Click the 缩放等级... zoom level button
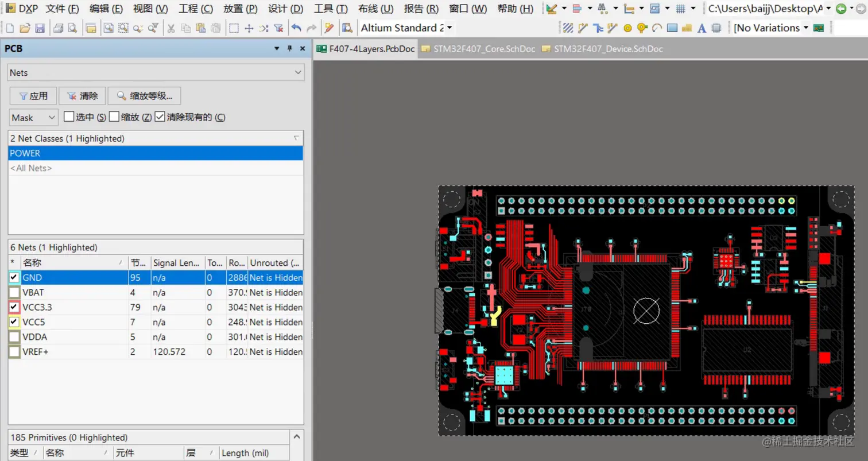Viewport: 868px width, 461px height. 144,96
